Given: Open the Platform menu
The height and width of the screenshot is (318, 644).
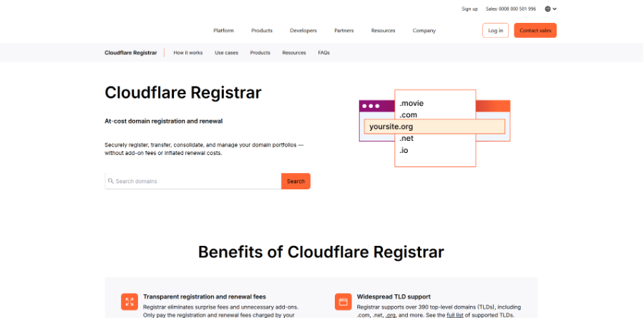Looking at the screenshot, I should tap(223, 30).
